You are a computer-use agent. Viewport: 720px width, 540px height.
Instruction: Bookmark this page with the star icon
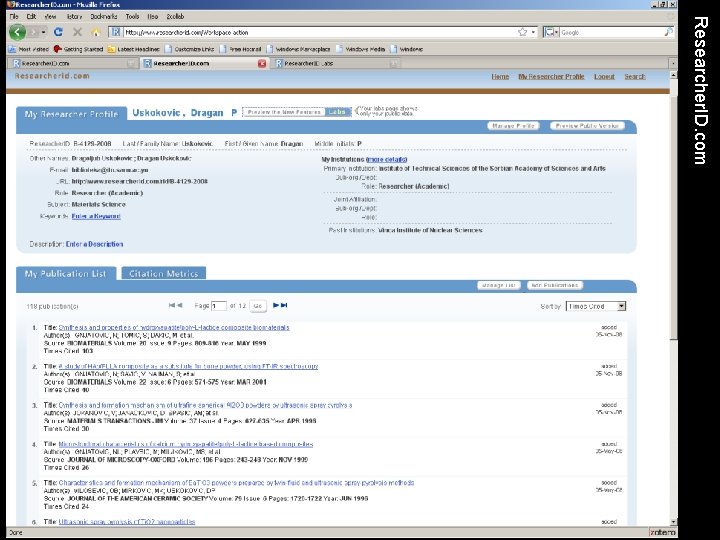click(522, 32)
